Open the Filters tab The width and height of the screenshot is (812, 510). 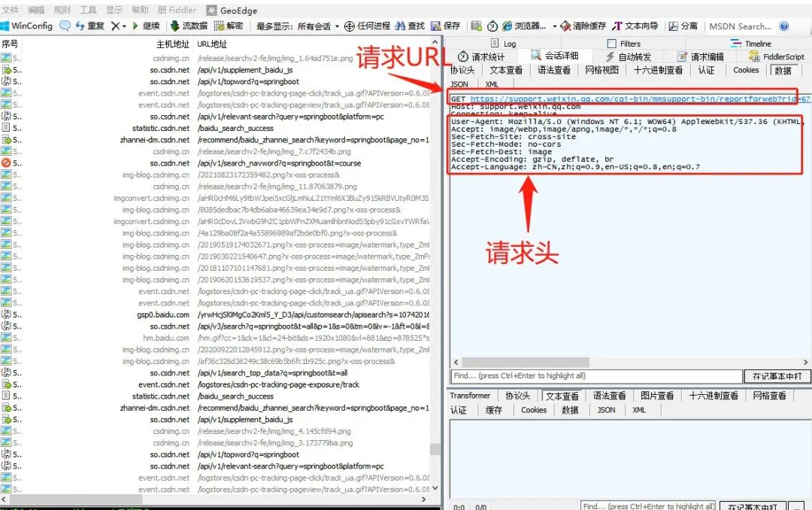coord(624,44)
